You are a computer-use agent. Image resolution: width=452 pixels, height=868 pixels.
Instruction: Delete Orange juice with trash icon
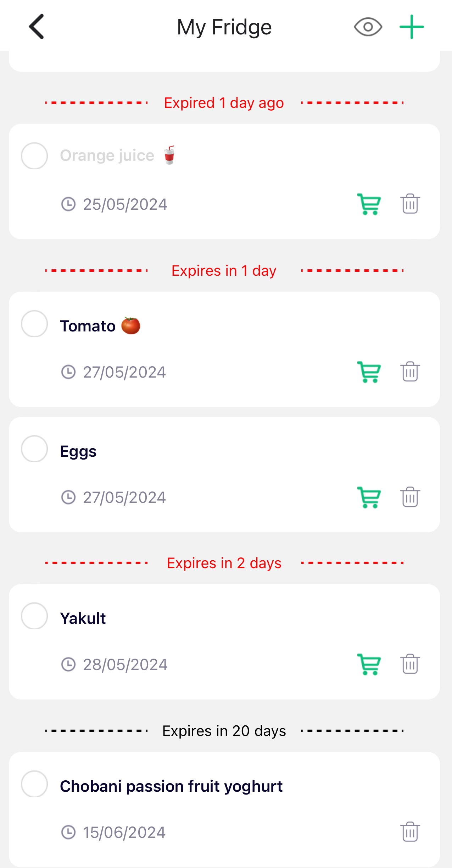pos(410,204)
